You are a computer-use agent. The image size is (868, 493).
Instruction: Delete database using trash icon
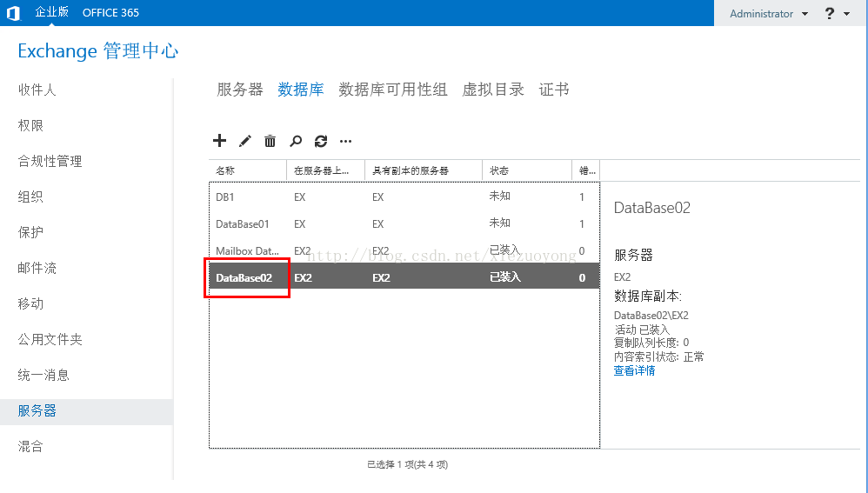[x=270, y=141]
